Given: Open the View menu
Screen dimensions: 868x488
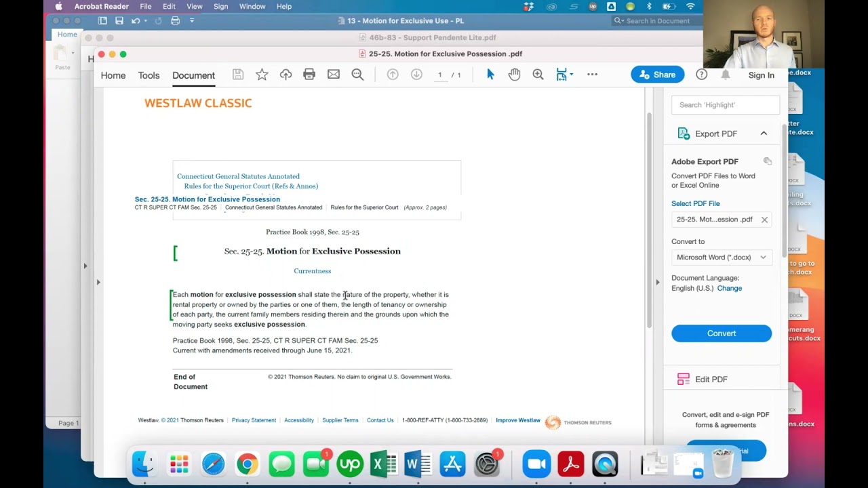Looking at the screenshot, I should click(x=195, y=7).
